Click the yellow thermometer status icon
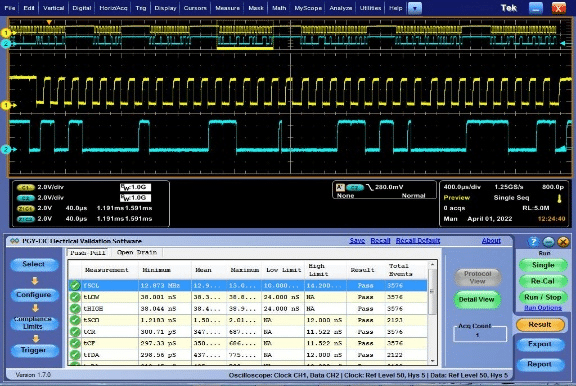This screenshot has height=386, width=576. click(559, 199)
